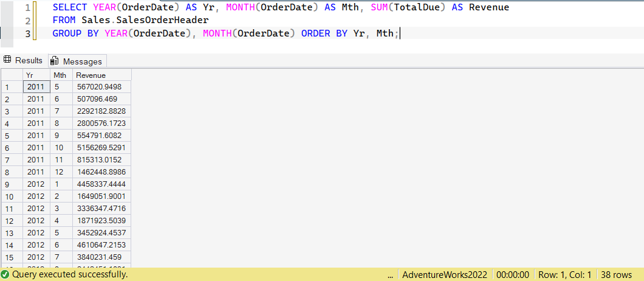
Task: Click Yr cell in row 9
Action: 36,184
